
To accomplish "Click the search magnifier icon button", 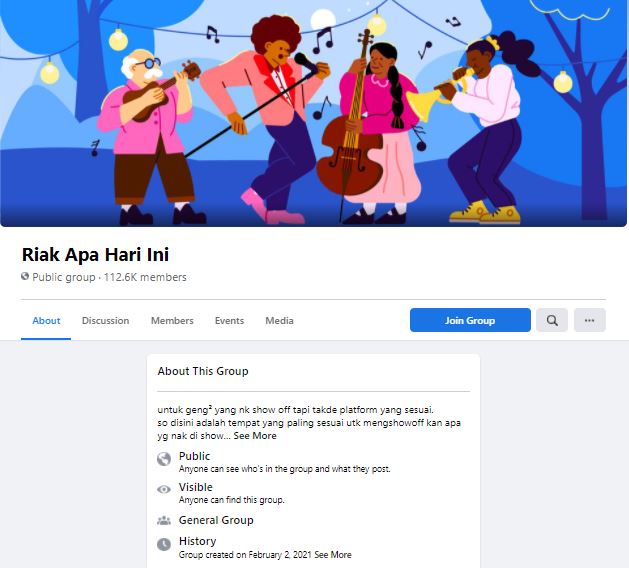I will [x=552, y=320].
